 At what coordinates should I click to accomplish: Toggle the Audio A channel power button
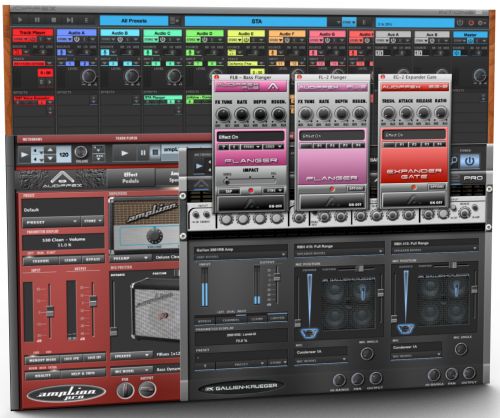pyautogui.click(x=76, y=40)
